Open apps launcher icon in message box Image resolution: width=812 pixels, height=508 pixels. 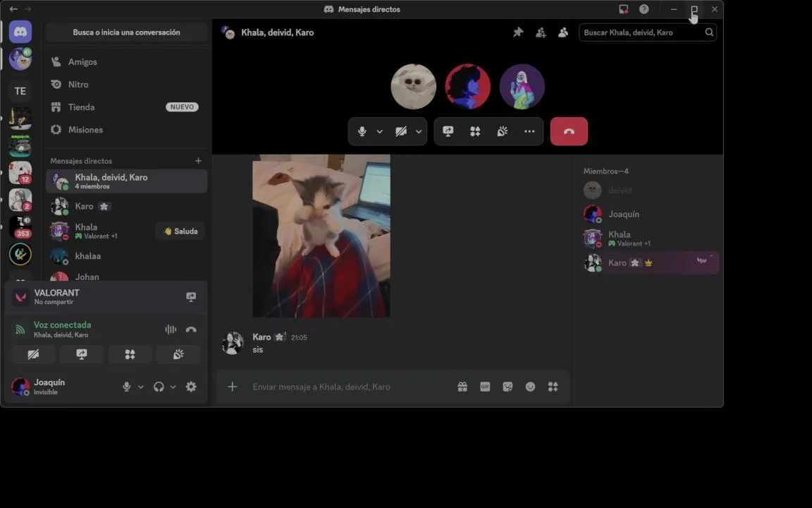pyautogui.click(x=553, y=387)
